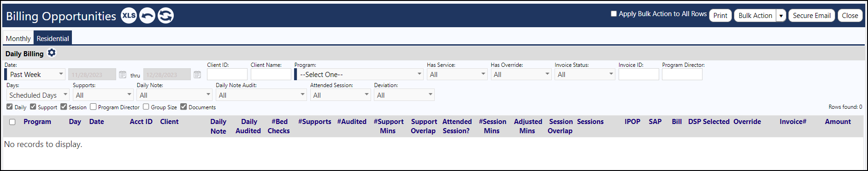
Task: Click the end date field 12/28/2023
Action: coord(167,75)
